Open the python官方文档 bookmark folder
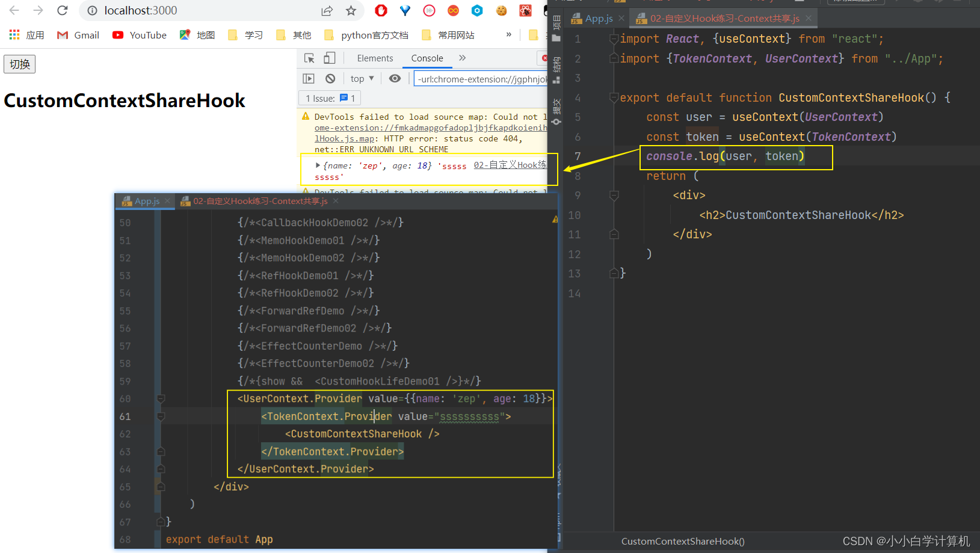 pos(366,35)
